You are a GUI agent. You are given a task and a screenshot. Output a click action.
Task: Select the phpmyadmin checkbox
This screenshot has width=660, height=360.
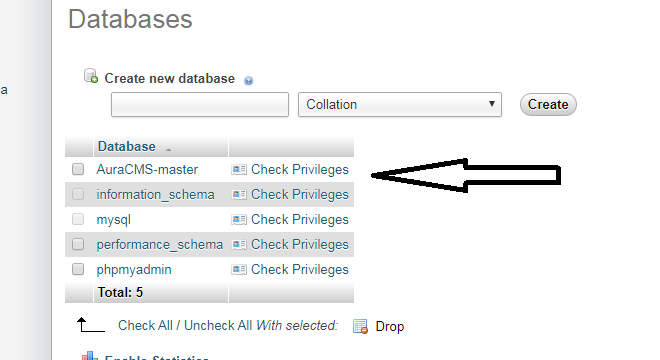coord(78,269)
